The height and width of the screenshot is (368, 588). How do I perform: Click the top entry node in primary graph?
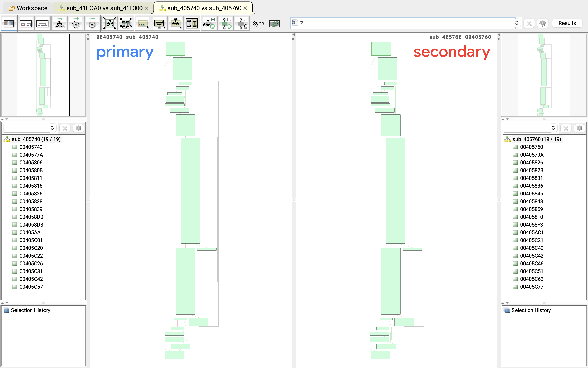(176, 48)
